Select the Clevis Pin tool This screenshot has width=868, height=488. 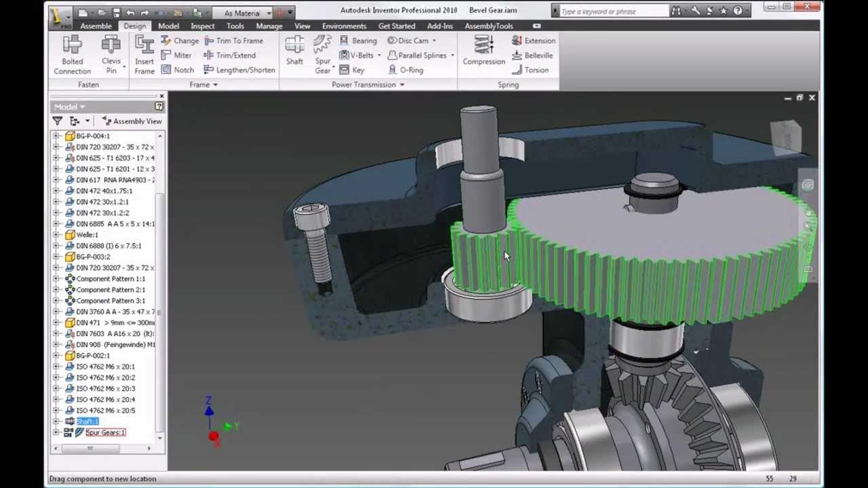(111, 55)
